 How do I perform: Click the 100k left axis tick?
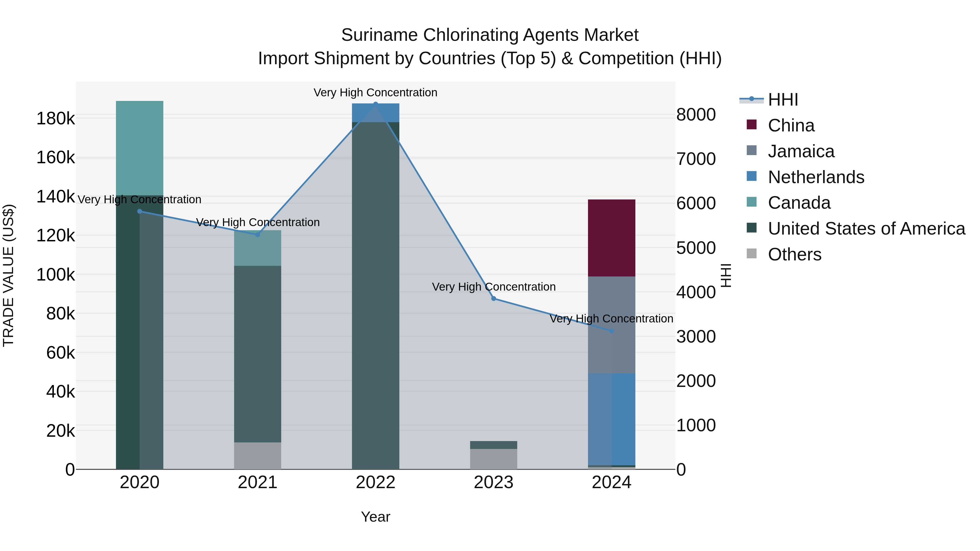(x=56, y=275)
